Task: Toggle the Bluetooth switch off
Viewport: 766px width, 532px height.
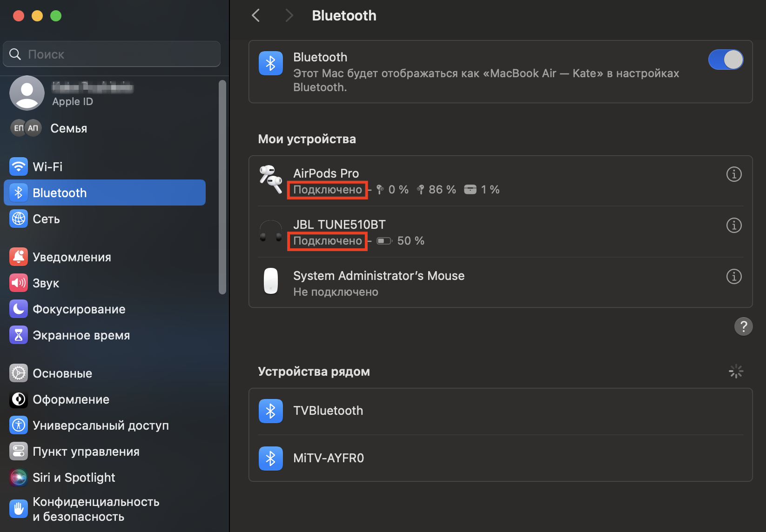Action: (726, 60)
